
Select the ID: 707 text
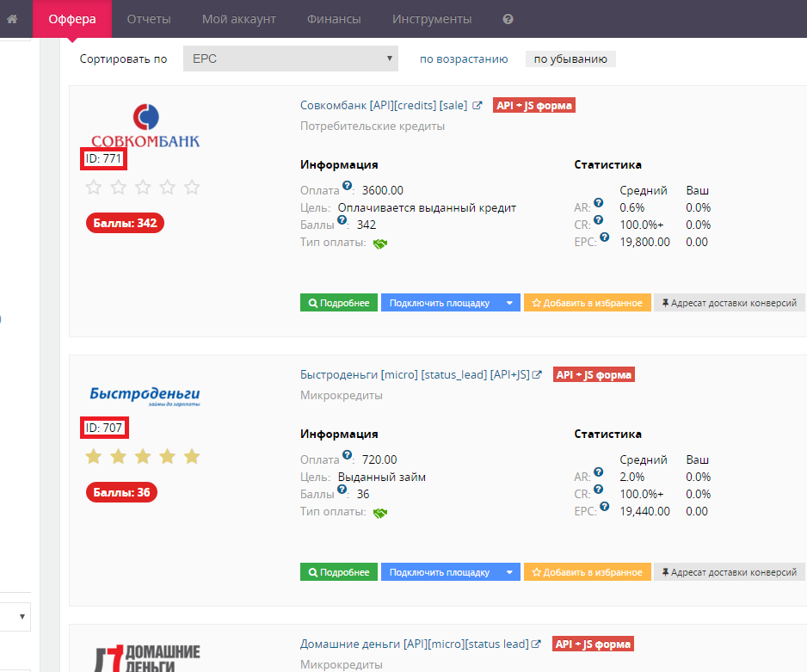pos(104,428)
